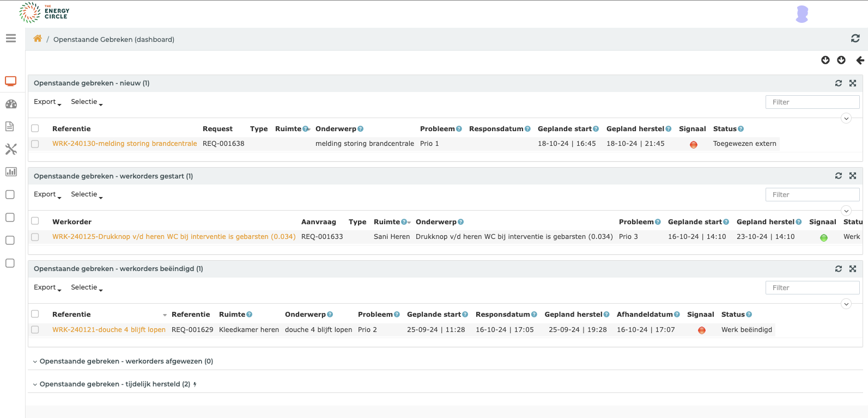Open Export dropdown in 'nieuw' panel
Screen dimensions: 868x418
coord(47,102)
